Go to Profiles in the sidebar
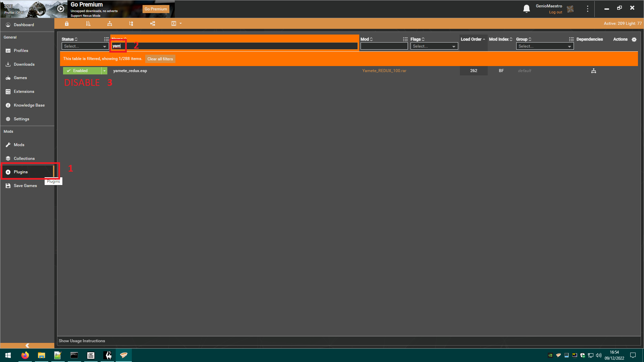The width and height of the screenshot is (644, 362). coord(27,51)
